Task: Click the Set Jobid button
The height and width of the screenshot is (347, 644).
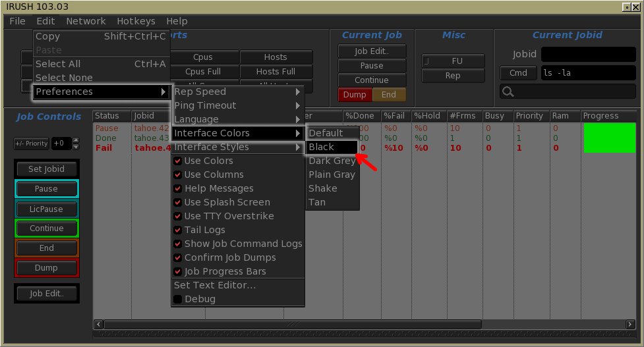Action: click(46, 169)
